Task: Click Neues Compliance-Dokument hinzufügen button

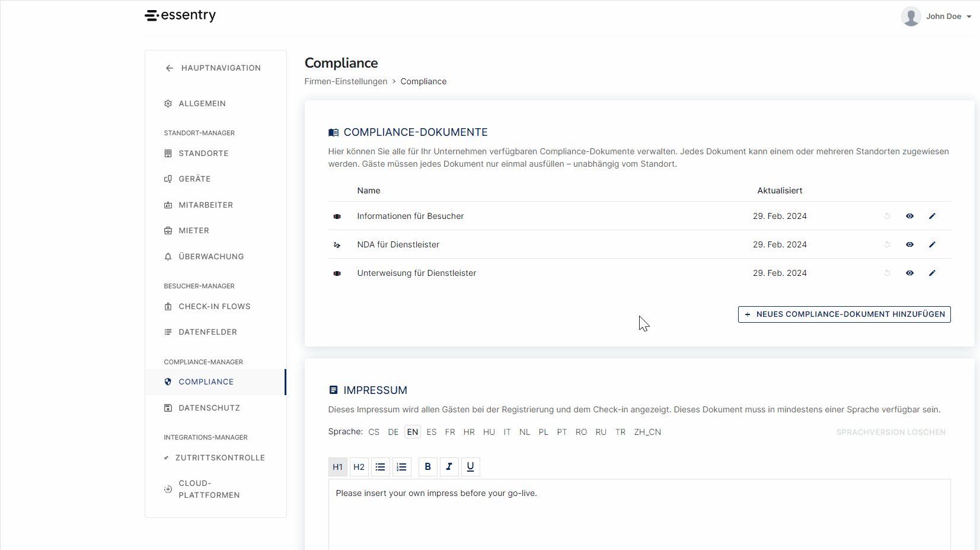Action: [844, 314]
